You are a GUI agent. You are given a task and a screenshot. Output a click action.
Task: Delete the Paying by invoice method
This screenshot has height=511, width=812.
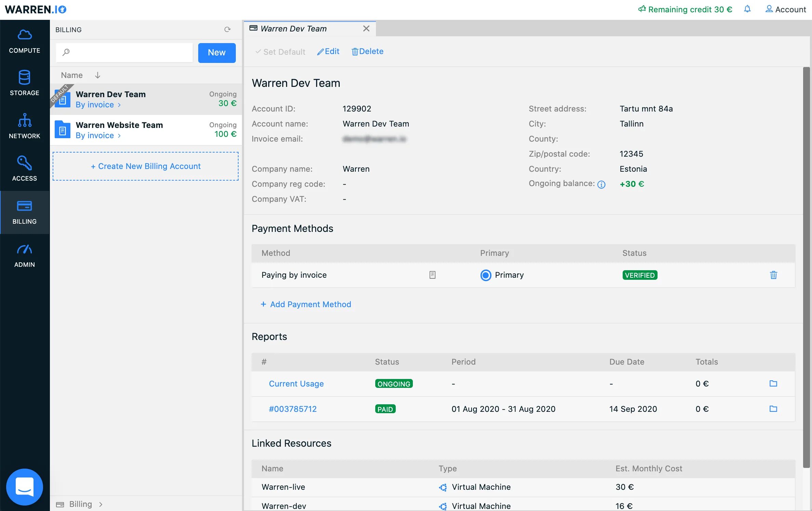tap(773, 275)
